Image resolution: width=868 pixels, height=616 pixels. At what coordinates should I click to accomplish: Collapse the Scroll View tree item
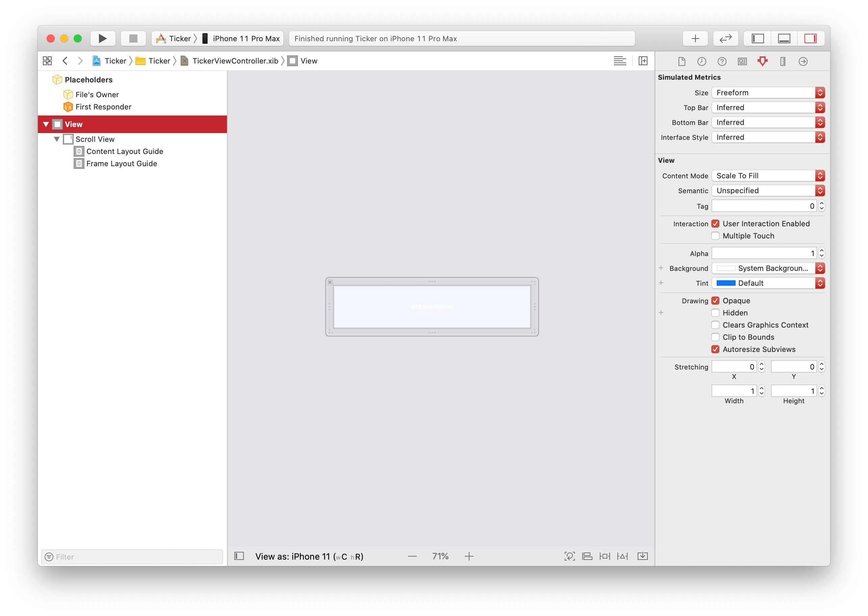(56, 139)
